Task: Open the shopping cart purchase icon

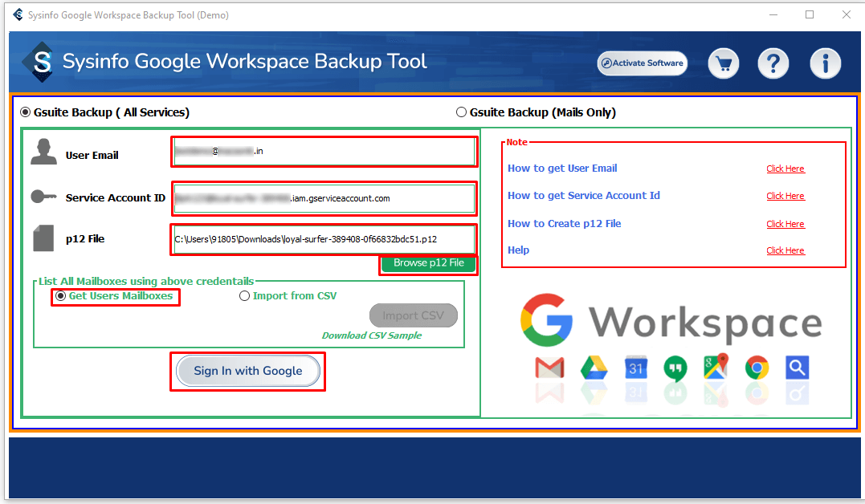Action: (723, 64)
